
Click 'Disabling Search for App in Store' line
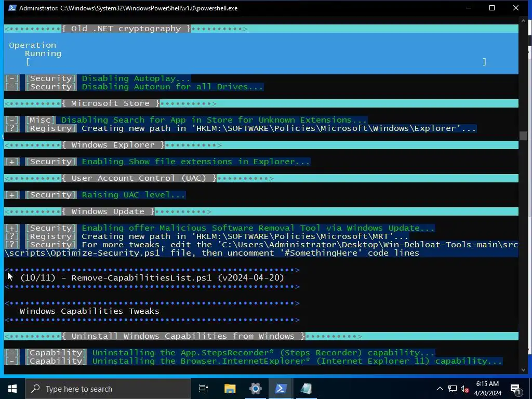pyautogui.click(x=214, y=120)
